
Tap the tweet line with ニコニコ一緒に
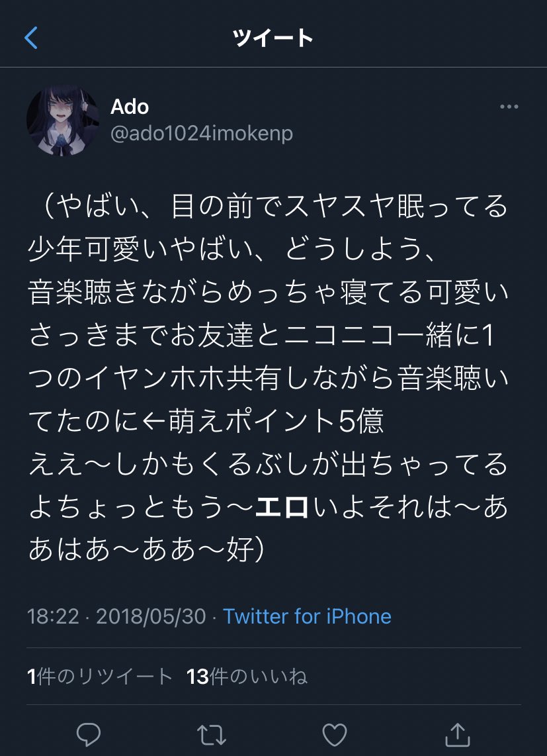click(262, 335)
